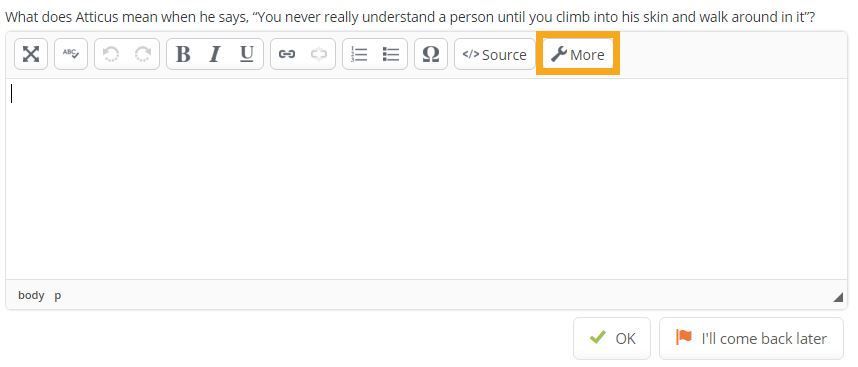Insert a hyperlink with the link icon
Viewport: 858px width, 367px height.
tap(287, 54)
